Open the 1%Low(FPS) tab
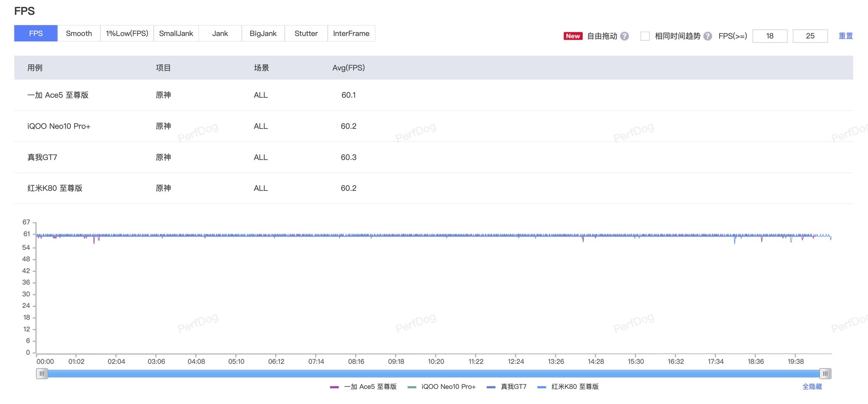The image size is (868, 404). [x=127, y=33]
